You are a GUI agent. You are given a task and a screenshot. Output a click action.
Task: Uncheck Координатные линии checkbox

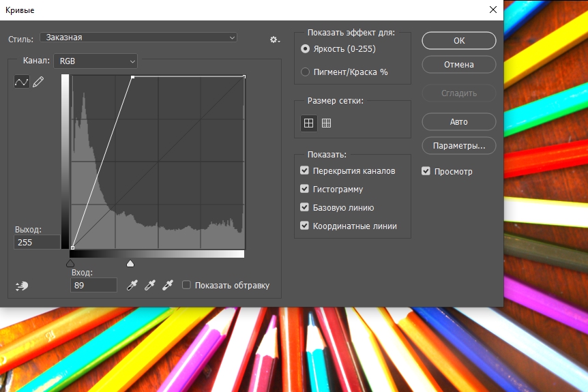pos(304,226)
